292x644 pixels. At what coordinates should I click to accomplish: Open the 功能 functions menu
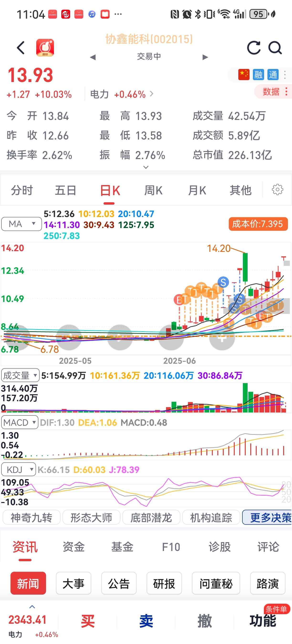click(x=263, y=621)
